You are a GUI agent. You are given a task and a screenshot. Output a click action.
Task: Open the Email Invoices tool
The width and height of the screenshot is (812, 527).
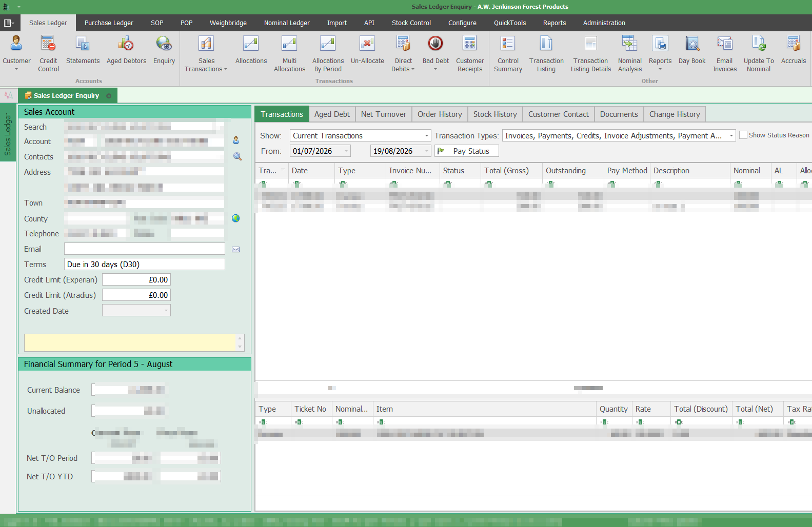725,53
